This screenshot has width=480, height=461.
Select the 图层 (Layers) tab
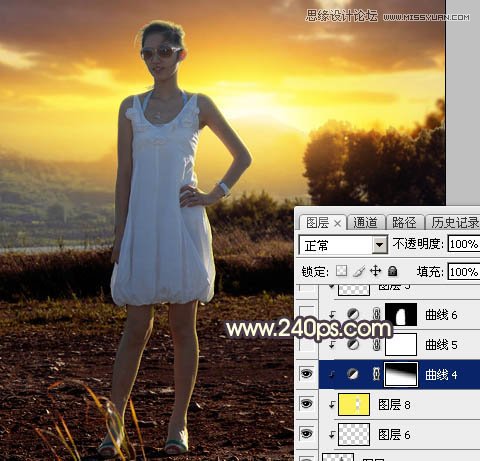point(318,222)
